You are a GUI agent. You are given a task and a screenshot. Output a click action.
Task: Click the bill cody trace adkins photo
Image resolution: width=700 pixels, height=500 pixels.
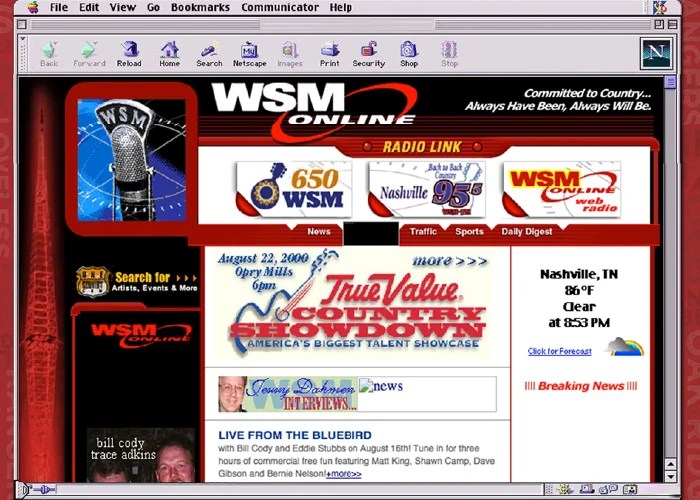(141, 455)
